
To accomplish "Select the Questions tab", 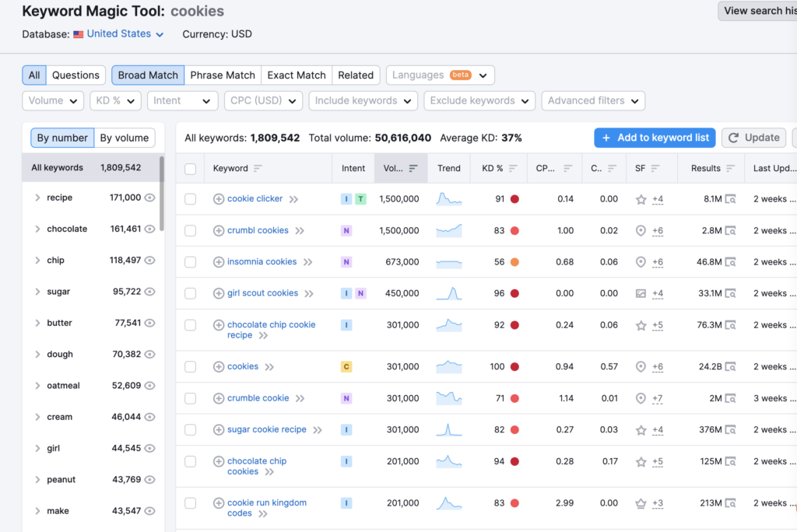I will point(75,75).
